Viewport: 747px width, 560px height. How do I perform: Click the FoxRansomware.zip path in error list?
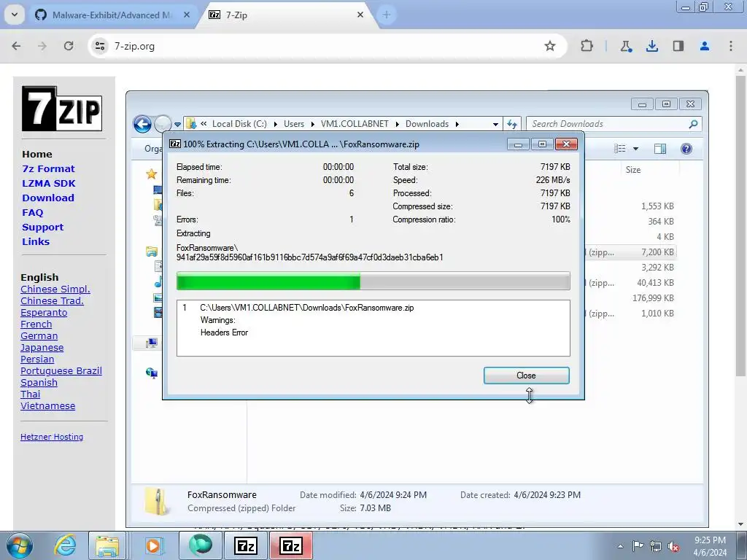[307, 308]
